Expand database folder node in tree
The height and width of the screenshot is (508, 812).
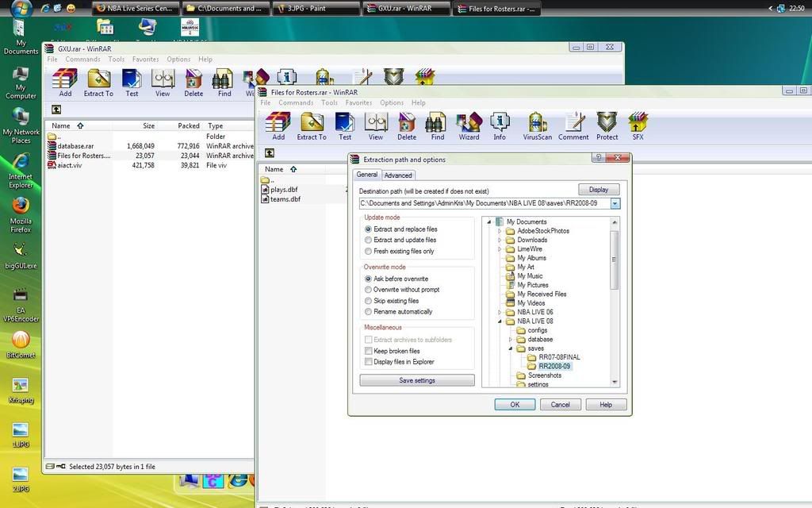pyautogui.click(x=511, y=340)
